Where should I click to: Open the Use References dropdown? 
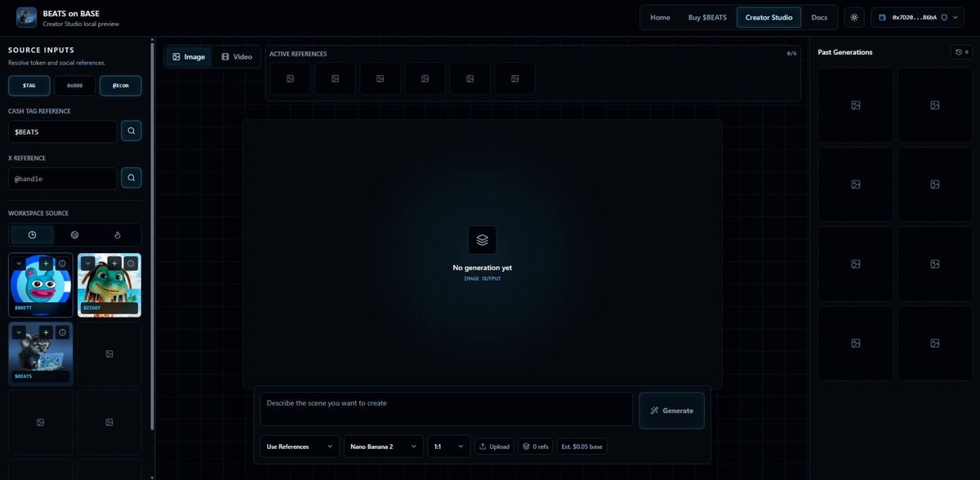click(x=300, y=447)
